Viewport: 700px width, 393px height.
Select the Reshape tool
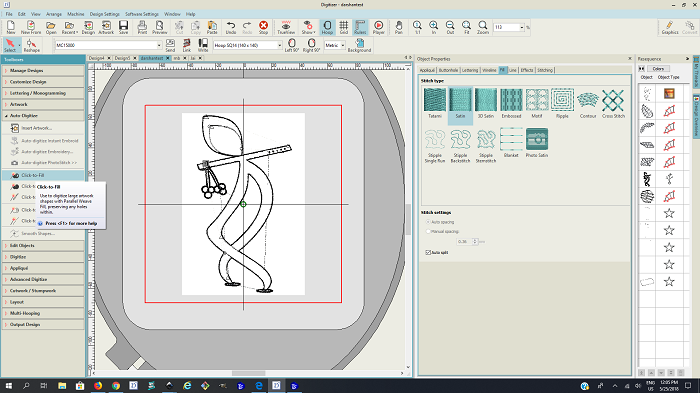pos(32,45)
